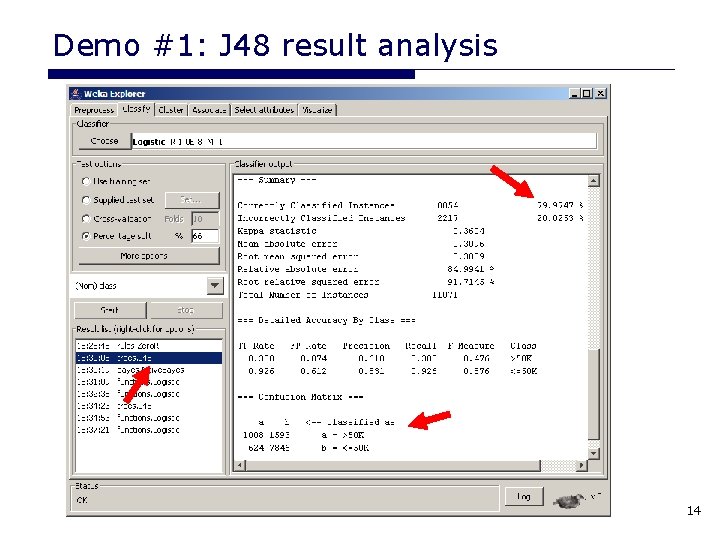Click the percentage split value field showing 66

coord(205,236)
